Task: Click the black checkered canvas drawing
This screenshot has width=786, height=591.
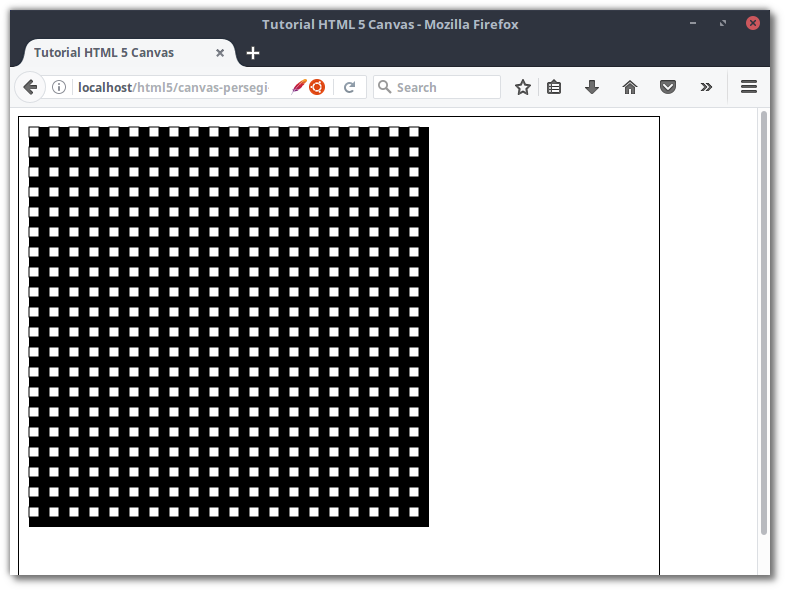Action: tap(228, 326)
